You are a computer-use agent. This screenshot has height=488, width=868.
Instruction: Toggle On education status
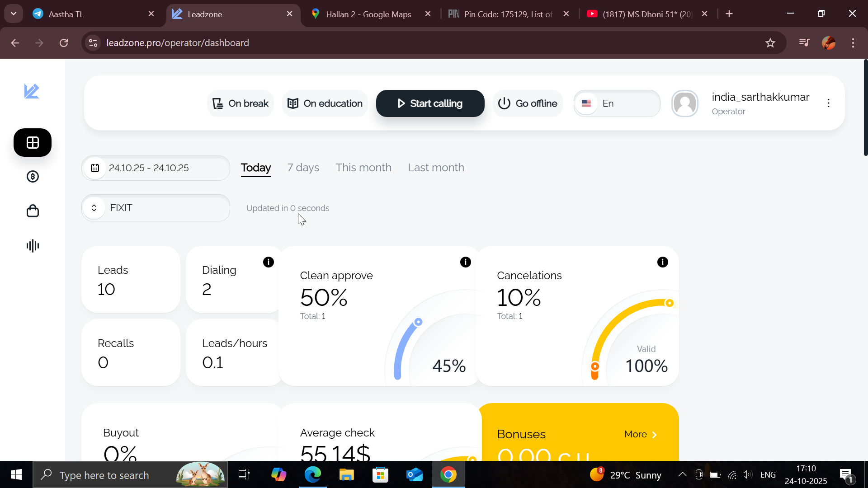click(325, 103)
